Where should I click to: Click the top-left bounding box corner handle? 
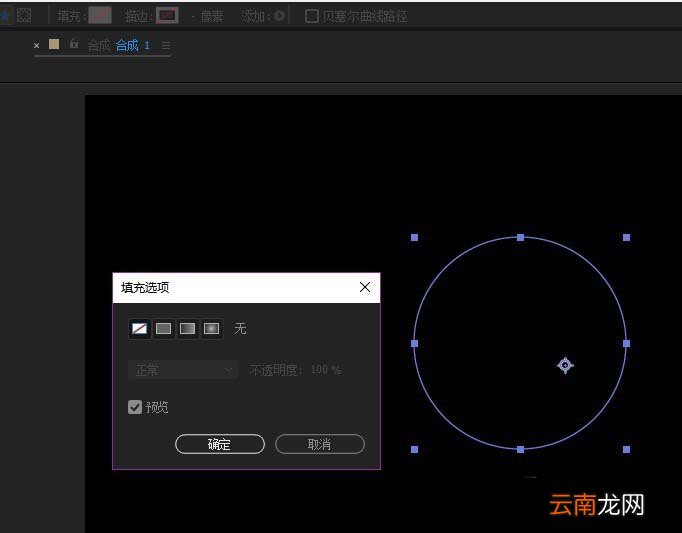(415, 238)
